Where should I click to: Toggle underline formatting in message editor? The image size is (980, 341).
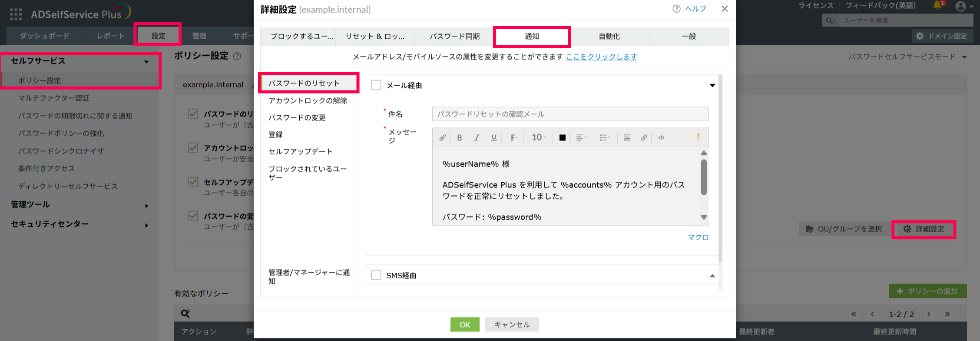tap(494, 138)
